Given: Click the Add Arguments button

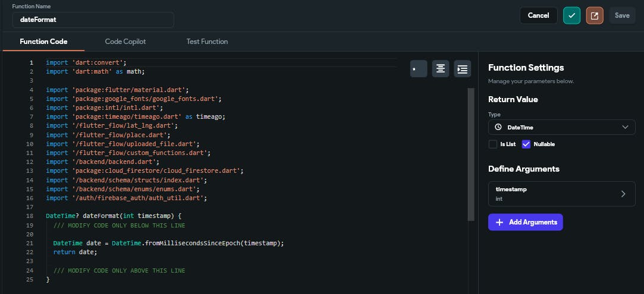Looking at the screenshot, I should point(526,222).
